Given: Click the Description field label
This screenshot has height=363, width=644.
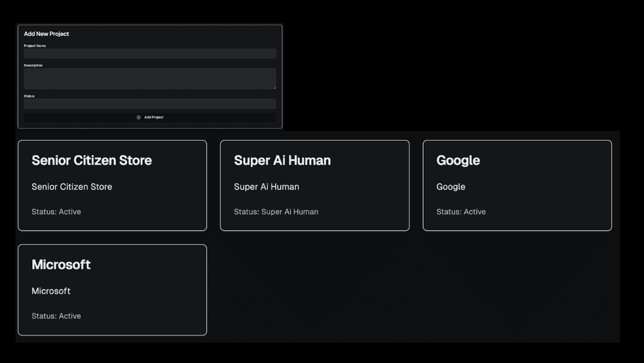Looking at the screenshot, I should [33, 66].
